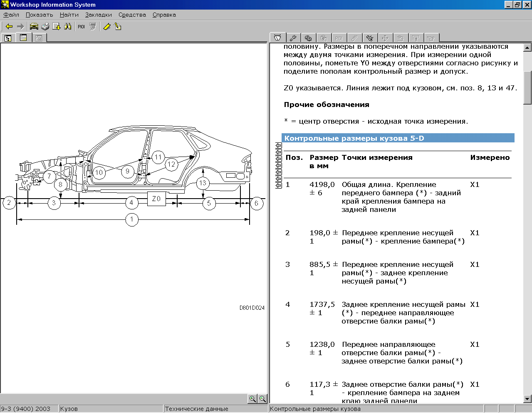Zoom in on the body diagram

tap(252, 399)
